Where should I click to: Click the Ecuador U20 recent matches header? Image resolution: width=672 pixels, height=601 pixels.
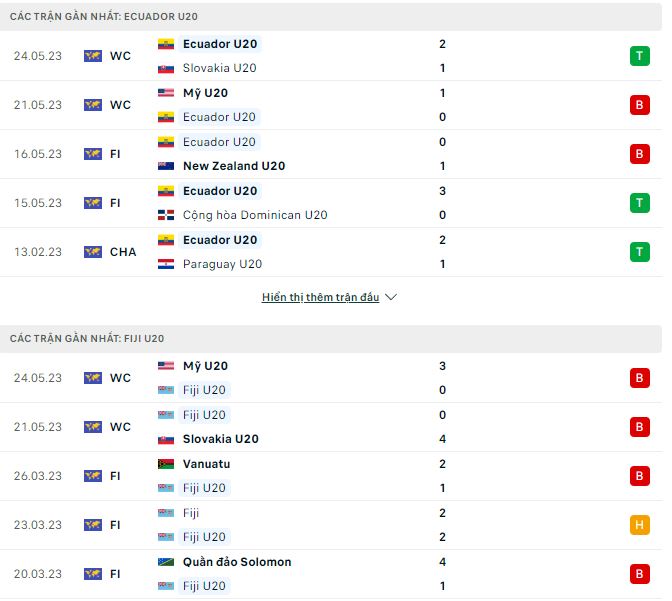[110, 17]
